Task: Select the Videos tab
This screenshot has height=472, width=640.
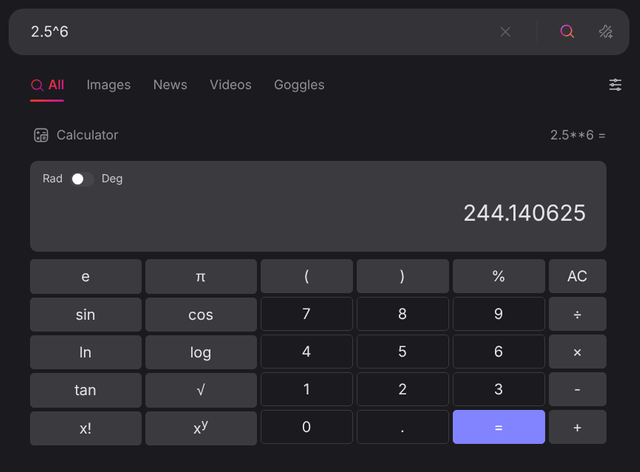Action: click(x=231, y=85)
